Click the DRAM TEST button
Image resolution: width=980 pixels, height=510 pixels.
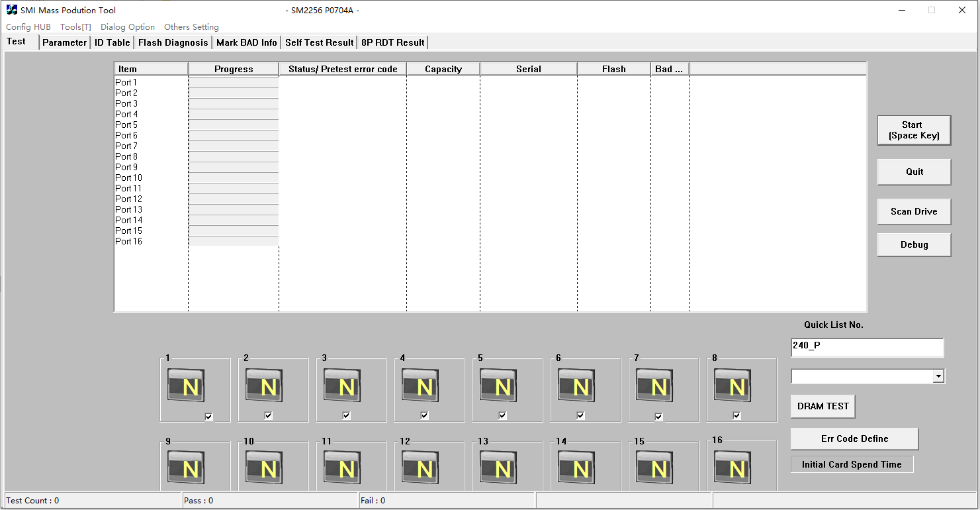pyautogui.click(x=823, y=406)
